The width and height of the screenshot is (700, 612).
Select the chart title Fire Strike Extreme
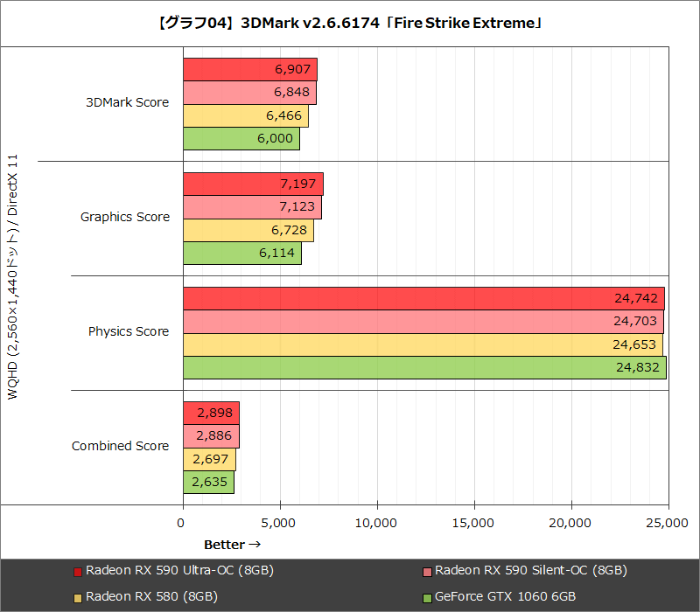(x=350, y=22)
